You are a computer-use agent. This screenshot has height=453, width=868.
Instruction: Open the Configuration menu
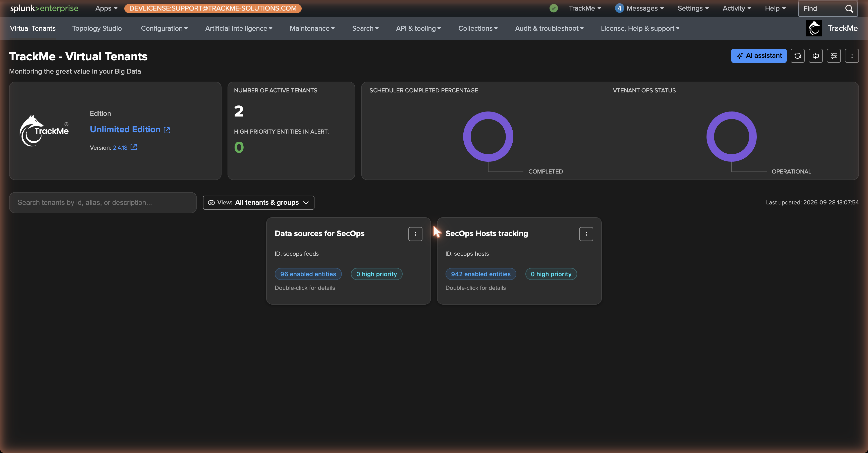tap(165, 28)
